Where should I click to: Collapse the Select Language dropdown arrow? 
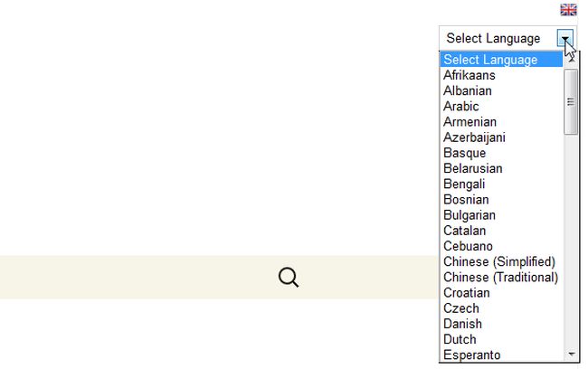(566, 39)
